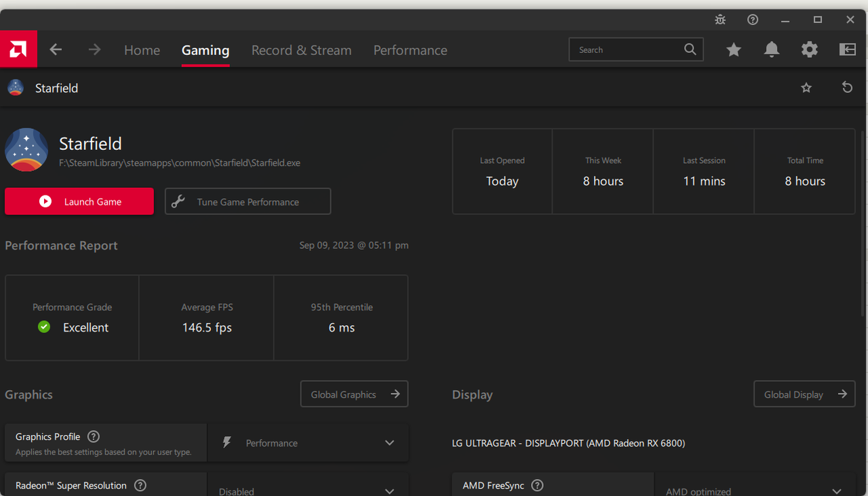Click Graphics Profile help icon

click(94, 436)
